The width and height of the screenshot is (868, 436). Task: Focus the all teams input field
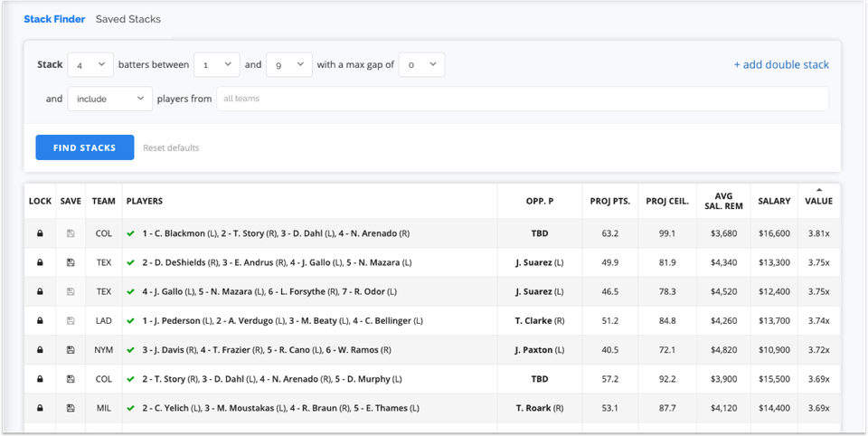pyautogui.click(x=523, y=99)
